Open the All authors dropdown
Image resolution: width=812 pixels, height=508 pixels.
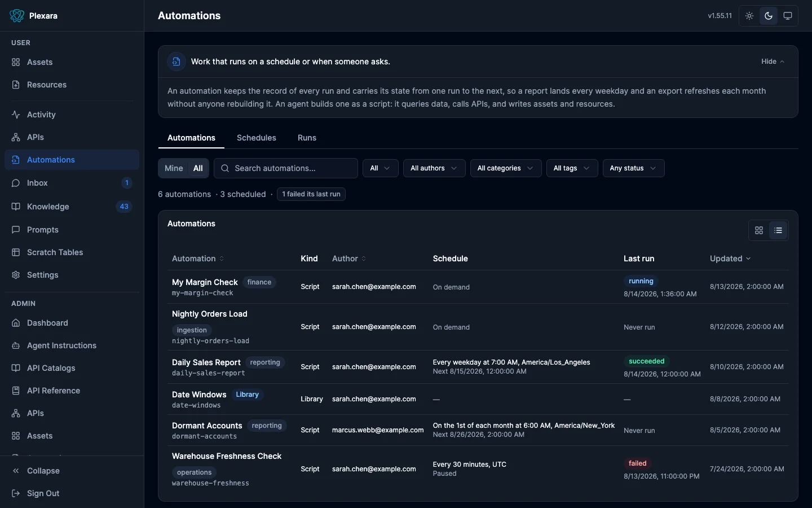click(x=434, y=168)
